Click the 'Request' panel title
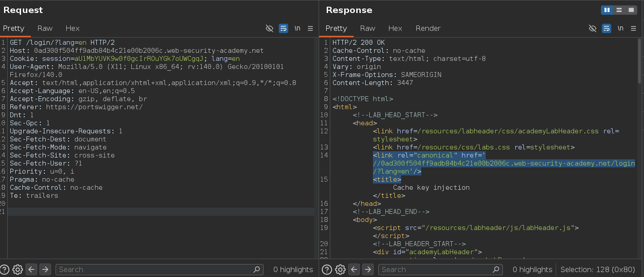The image size is (644, 277). click(23, 10)
